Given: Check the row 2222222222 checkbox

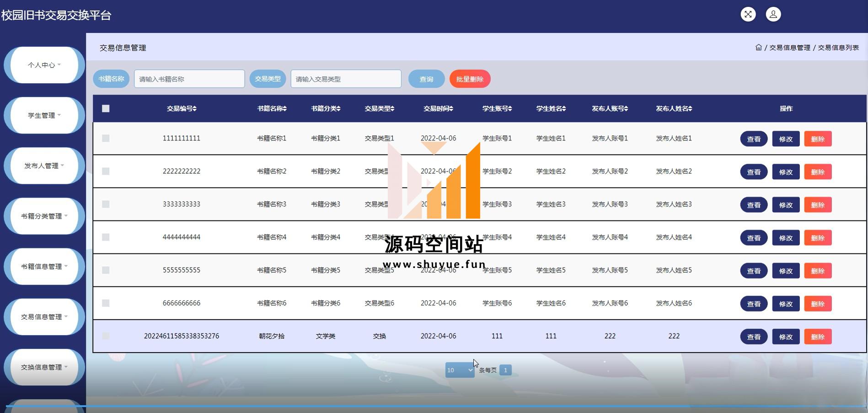Looking at the screenshot, I should click(x=106, y=171).
